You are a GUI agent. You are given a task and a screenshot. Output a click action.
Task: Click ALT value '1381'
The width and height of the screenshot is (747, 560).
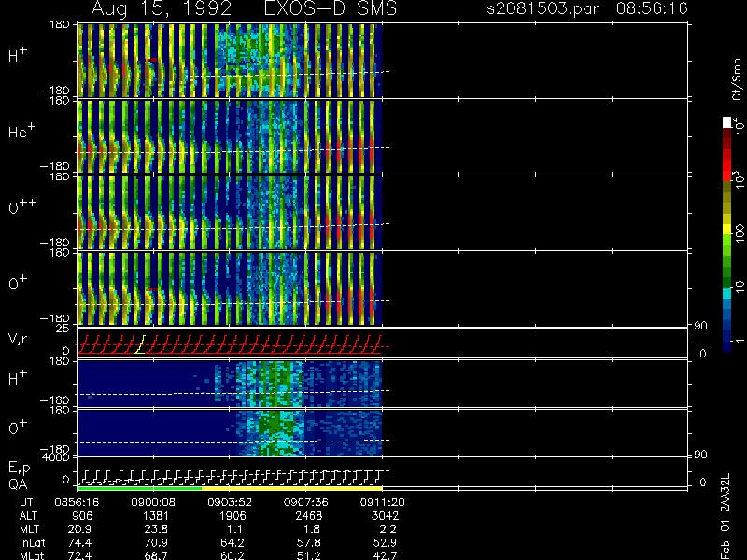156,516
